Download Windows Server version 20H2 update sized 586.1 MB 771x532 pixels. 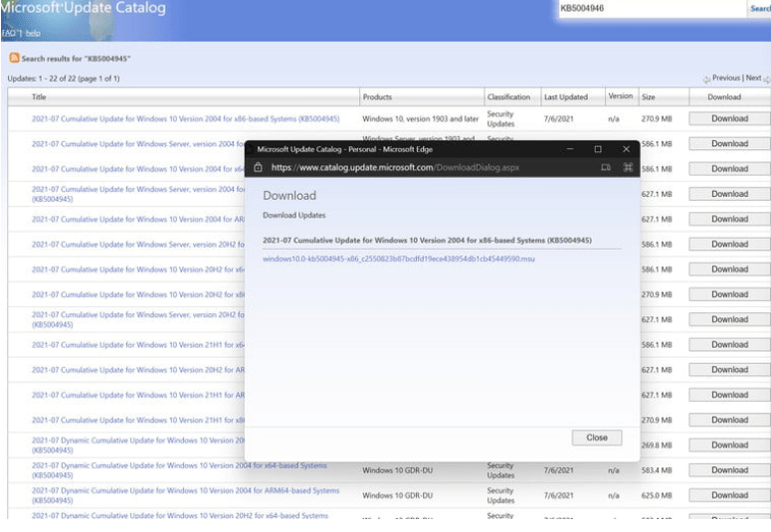coord(729,244)
